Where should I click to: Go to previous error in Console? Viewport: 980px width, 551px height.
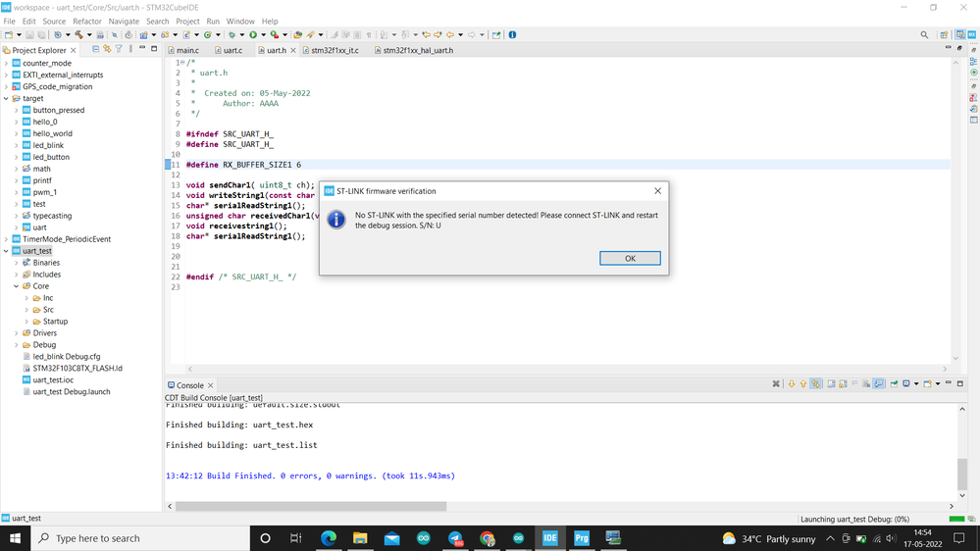coord(803,383)
